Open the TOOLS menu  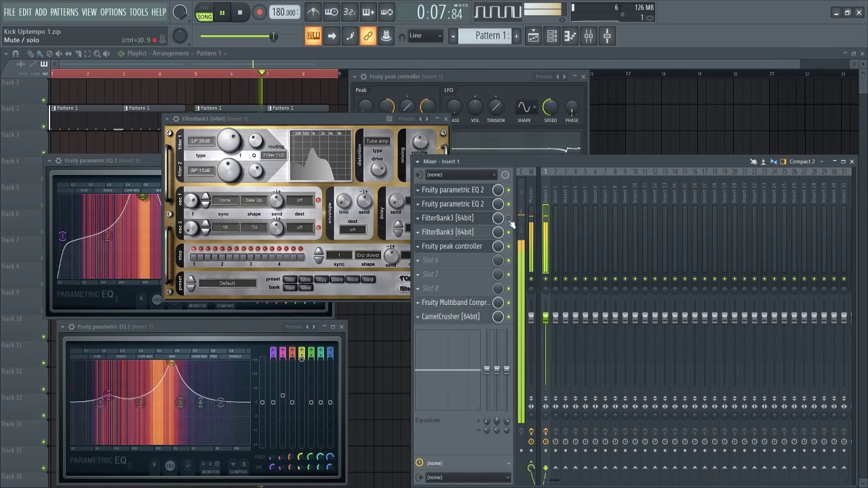(138, 12)
